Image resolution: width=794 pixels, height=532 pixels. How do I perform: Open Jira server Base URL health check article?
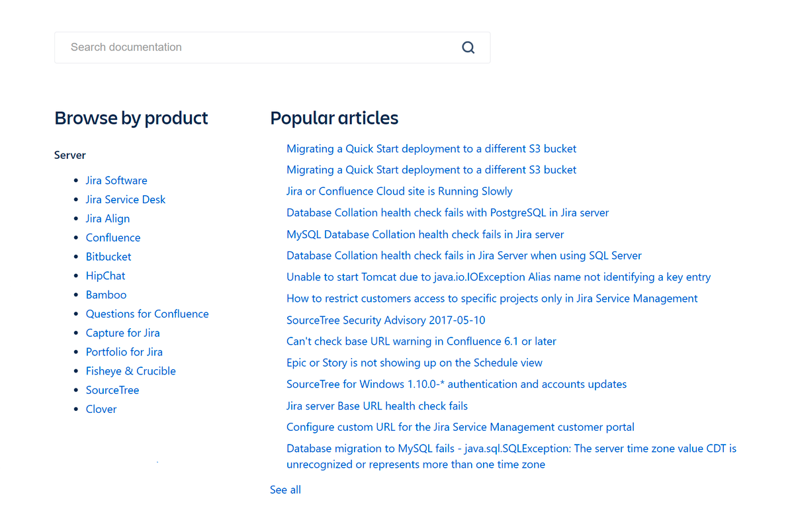377,406
